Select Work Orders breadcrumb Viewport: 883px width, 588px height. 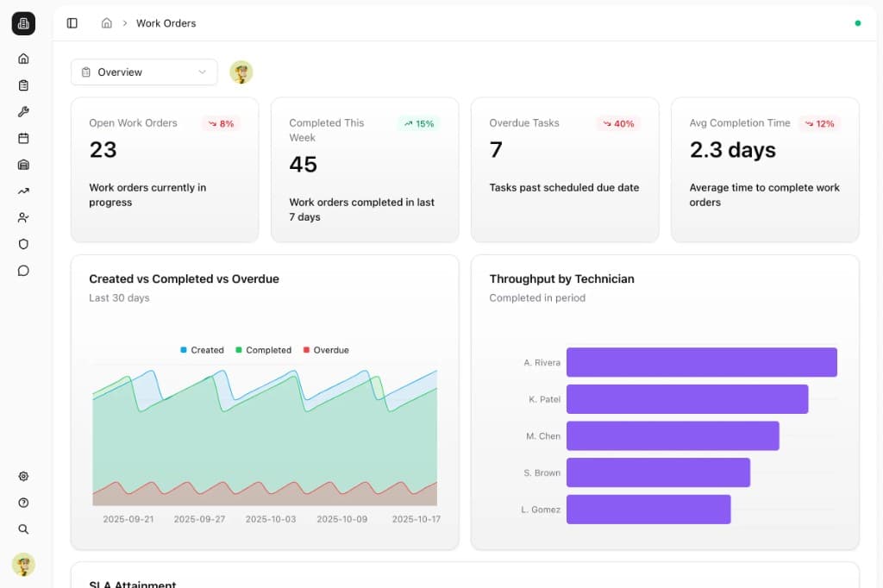(166, 23)
